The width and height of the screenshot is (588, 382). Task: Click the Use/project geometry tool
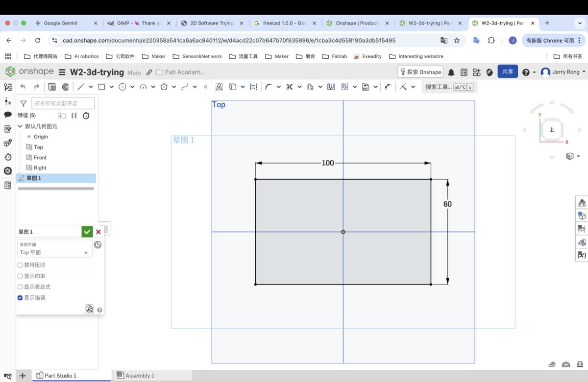(x=233, y=87)
